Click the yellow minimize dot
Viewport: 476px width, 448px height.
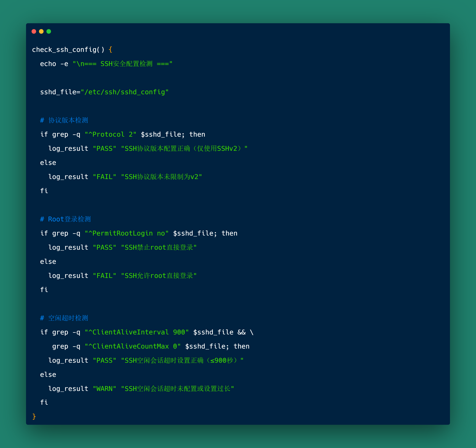(x=41, y=31)
